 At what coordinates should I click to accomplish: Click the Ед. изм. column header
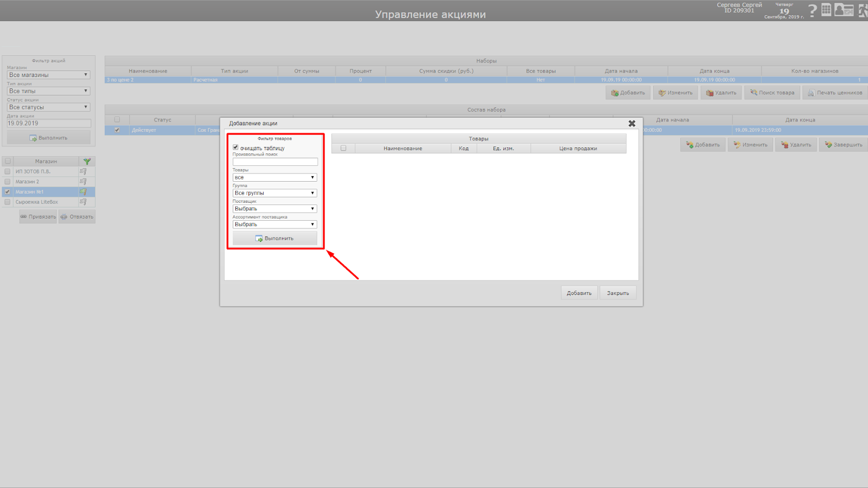(503, 149)
